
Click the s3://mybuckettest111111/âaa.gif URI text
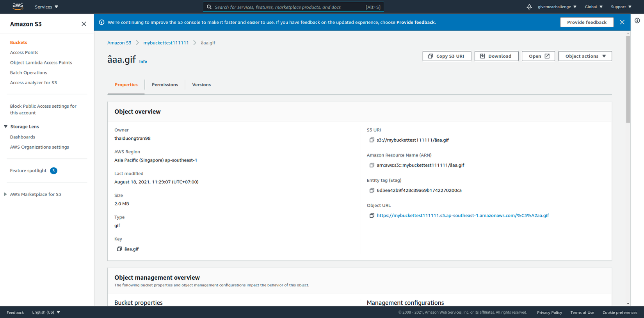pos(413,140)
